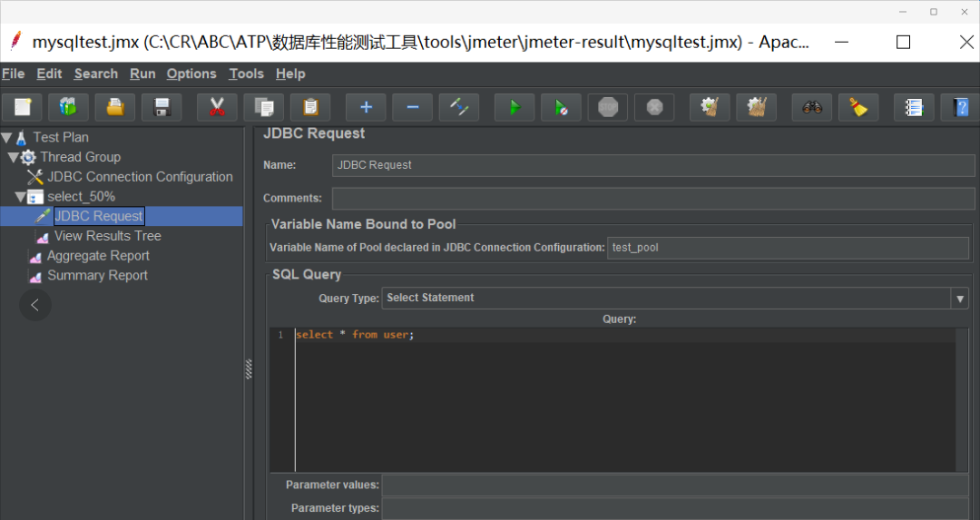
Task: Click the Clear results gear-broom icon
Action: 710,107
